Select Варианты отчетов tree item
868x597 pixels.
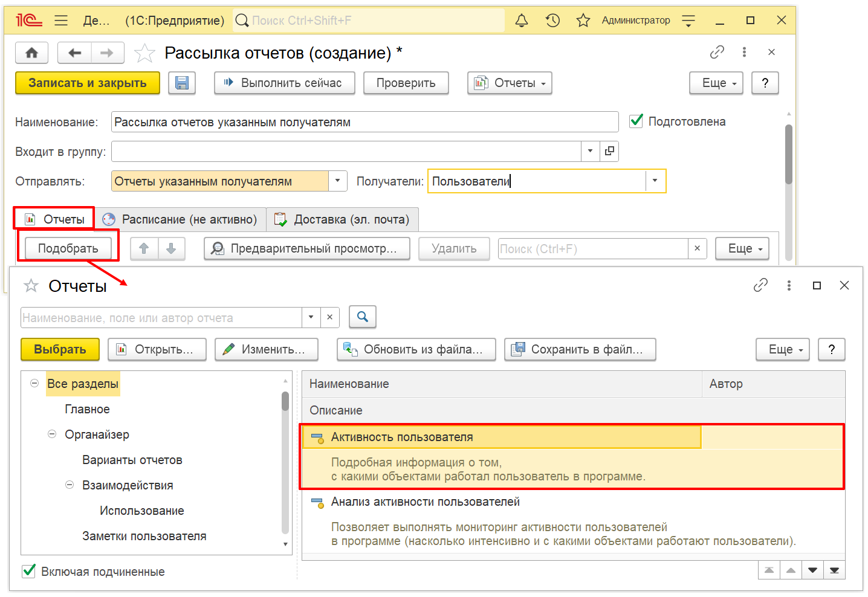pos(132,460)
